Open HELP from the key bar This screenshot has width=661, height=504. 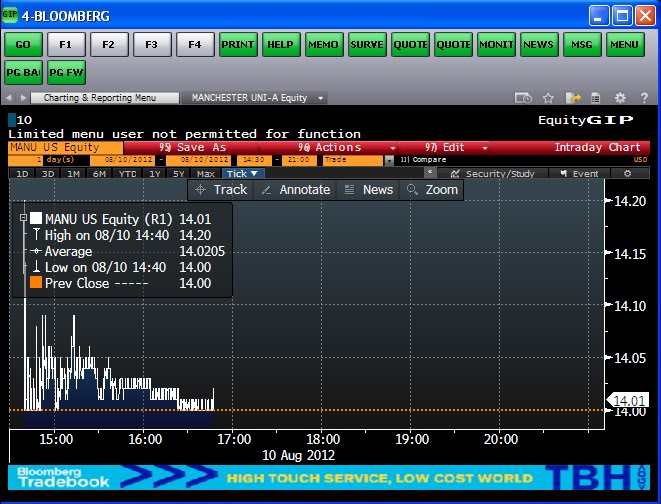pos(281,44)
